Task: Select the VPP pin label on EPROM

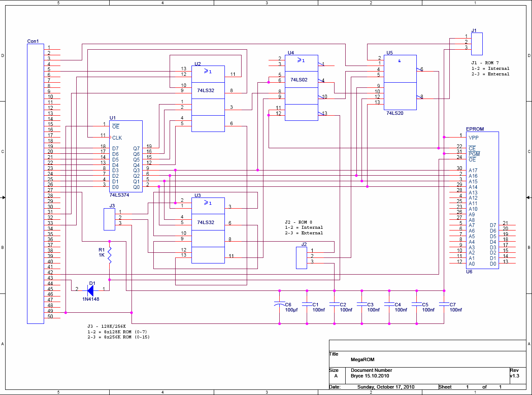Action: tap(474, 138)
